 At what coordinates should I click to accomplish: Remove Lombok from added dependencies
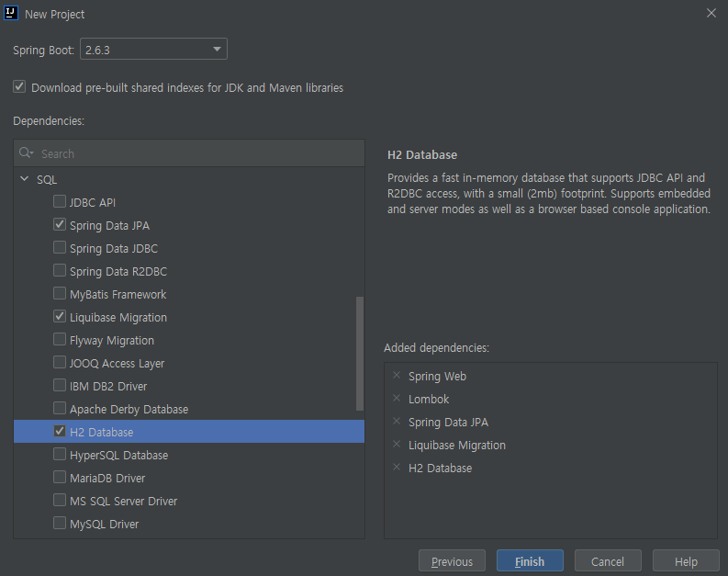(x=397, y=398)
